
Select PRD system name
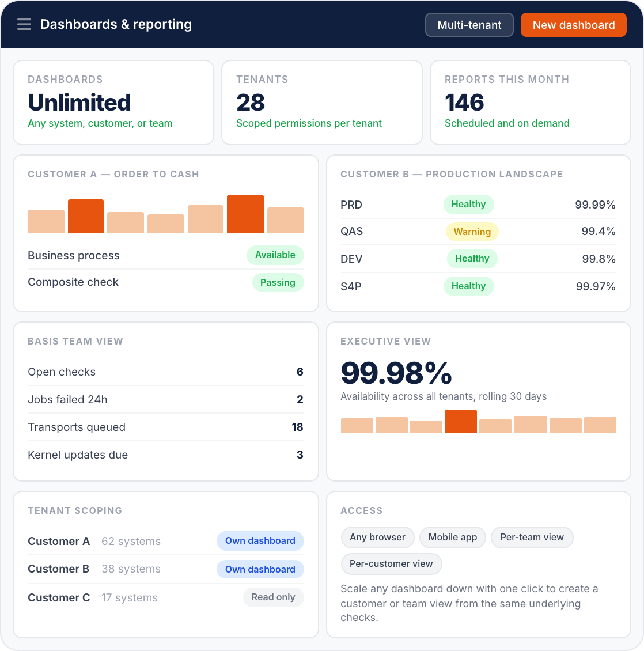[x=351, y=205]
